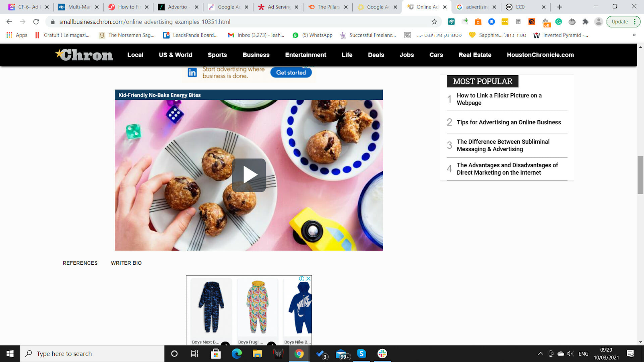644x362 pixels.
Task: Open "Subliminal Messaging & Advertising" article
Action: point(503,145)
